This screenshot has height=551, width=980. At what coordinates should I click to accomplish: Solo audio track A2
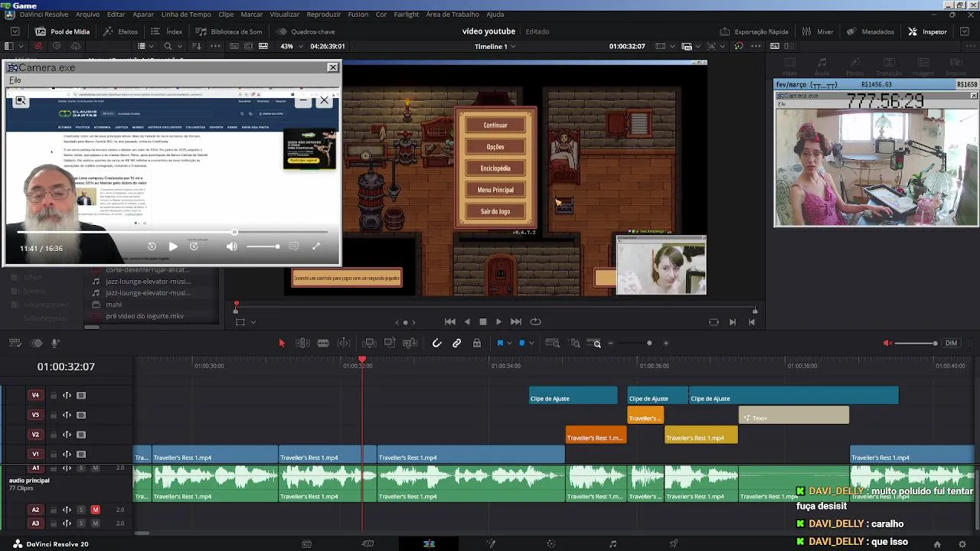pyautogui.click(x=81, y=510)
